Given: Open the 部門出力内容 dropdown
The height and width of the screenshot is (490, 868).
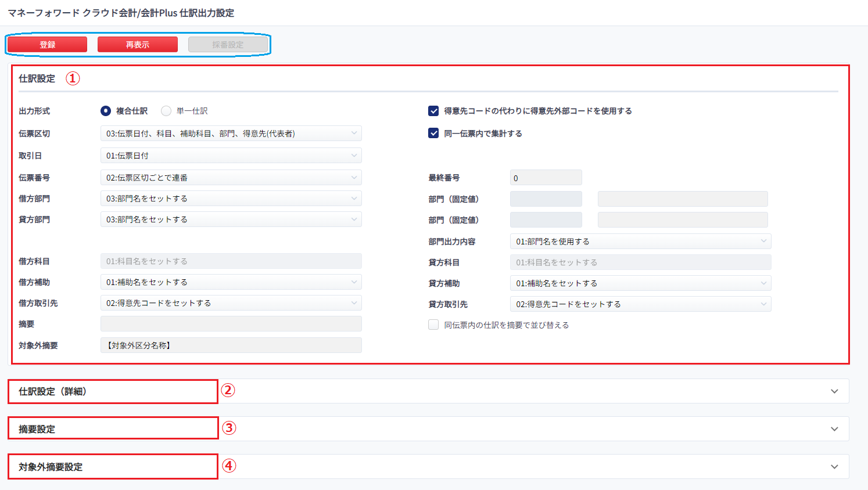Looking at the screenshot, I should [x=641, y=242].
